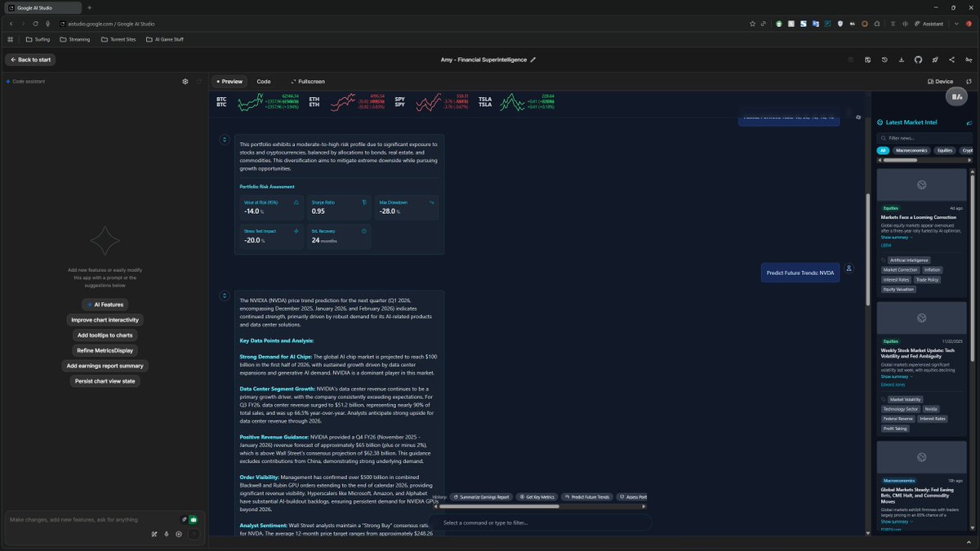The image size is (980, 551).
Task: Open the GitHub icon in header
Action: 918,60
